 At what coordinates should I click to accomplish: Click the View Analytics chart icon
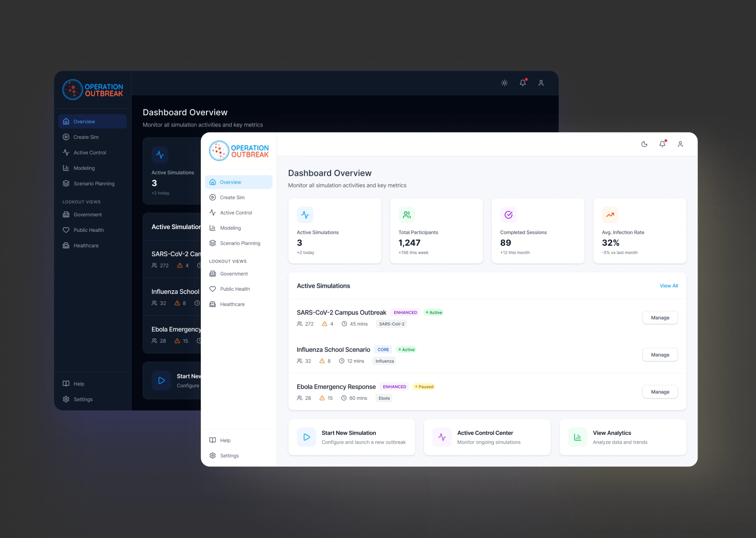pyautogui.click(x=577, y=437)
